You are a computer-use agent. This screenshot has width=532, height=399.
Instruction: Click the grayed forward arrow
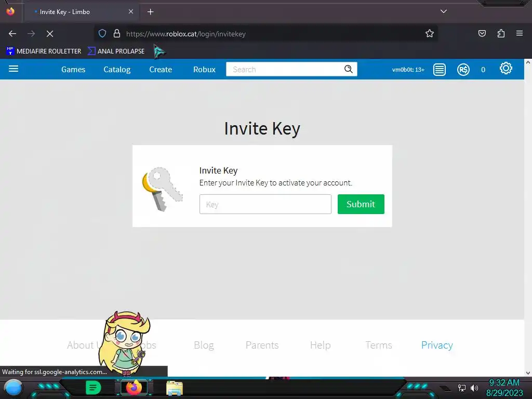[x=31, y=34]
